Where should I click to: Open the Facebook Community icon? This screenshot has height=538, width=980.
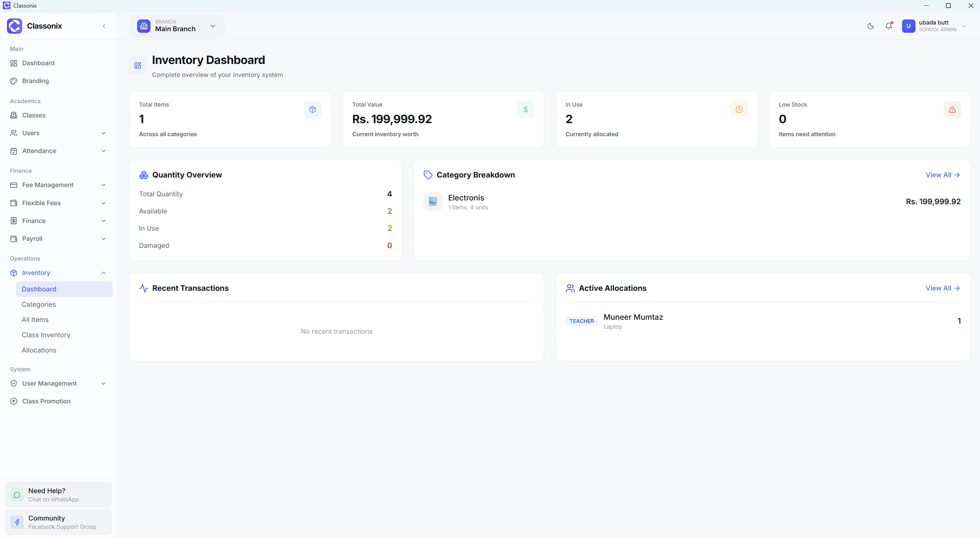(x=17, y=522)
